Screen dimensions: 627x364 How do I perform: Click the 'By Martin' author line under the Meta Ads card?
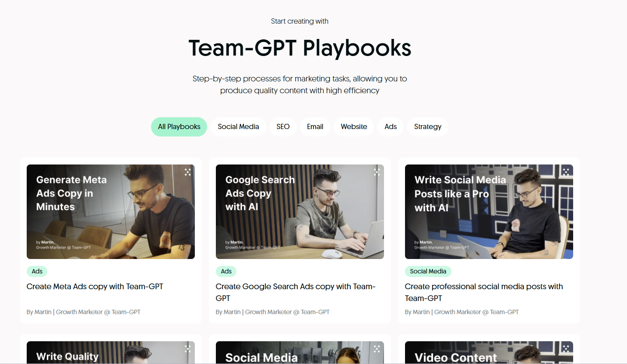pos(84,312)
